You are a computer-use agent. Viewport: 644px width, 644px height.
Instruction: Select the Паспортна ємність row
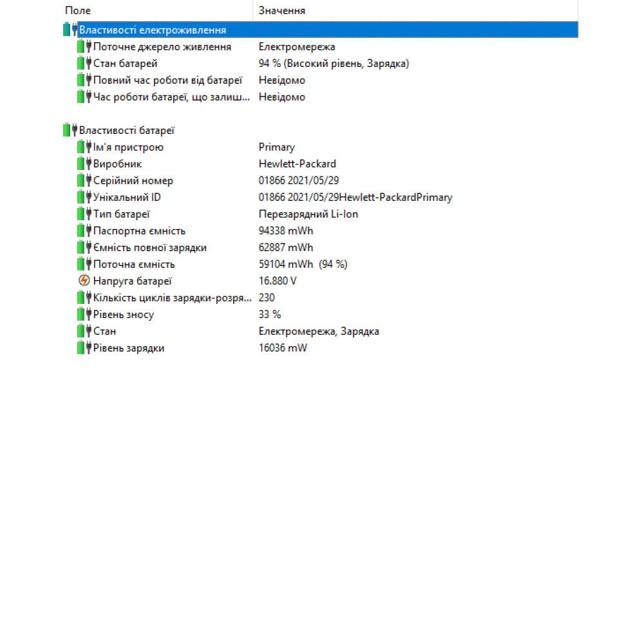pyautogui.click(x=139, y=231)
